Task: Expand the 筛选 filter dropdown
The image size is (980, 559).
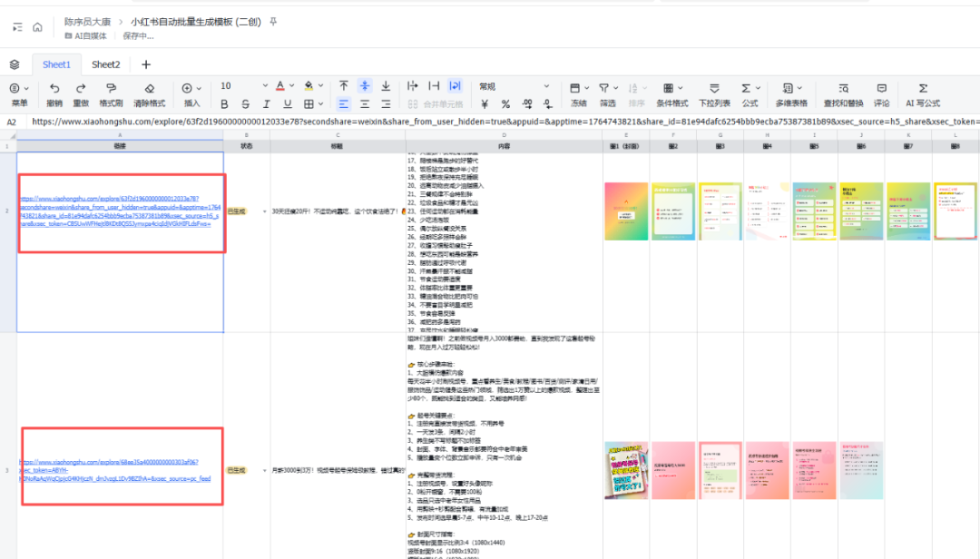Action: point(615,88)
